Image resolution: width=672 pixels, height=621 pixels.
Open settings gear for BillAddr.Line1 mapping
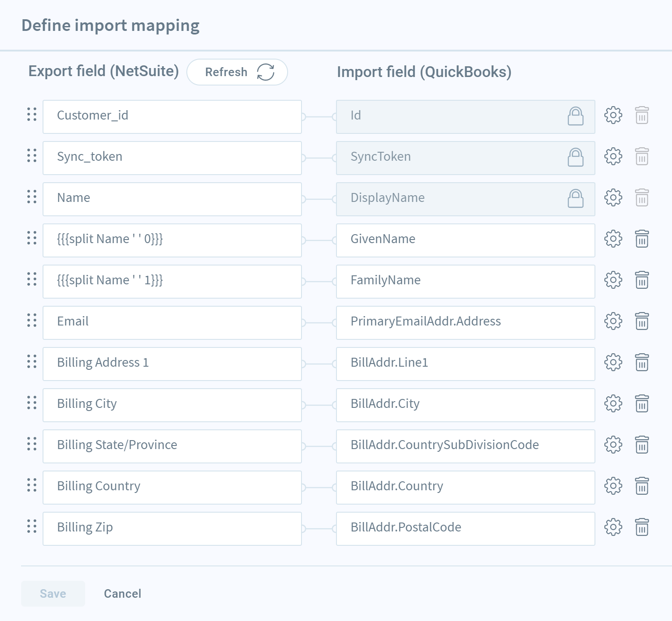point(613,363)
